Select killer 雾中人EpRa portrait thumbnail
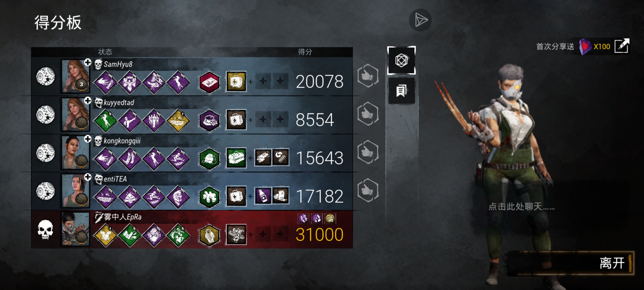Viewport: 644px width, 290px height. click(x=76, y=229)
